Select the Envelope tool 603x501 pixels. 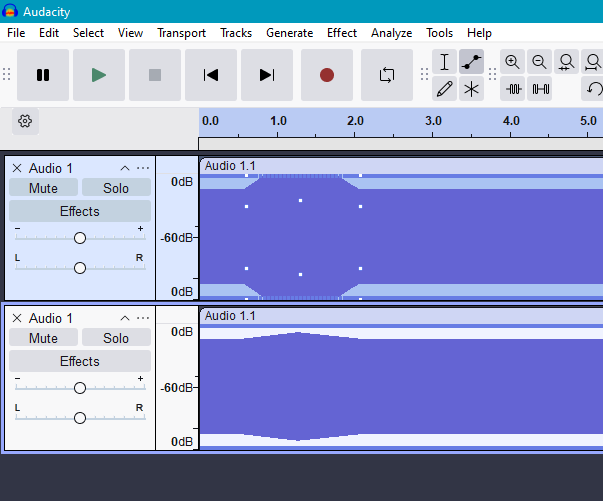472,62
